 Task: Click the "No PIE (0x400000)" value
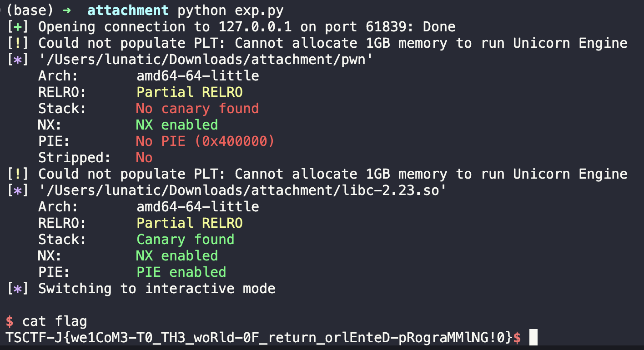206,141
